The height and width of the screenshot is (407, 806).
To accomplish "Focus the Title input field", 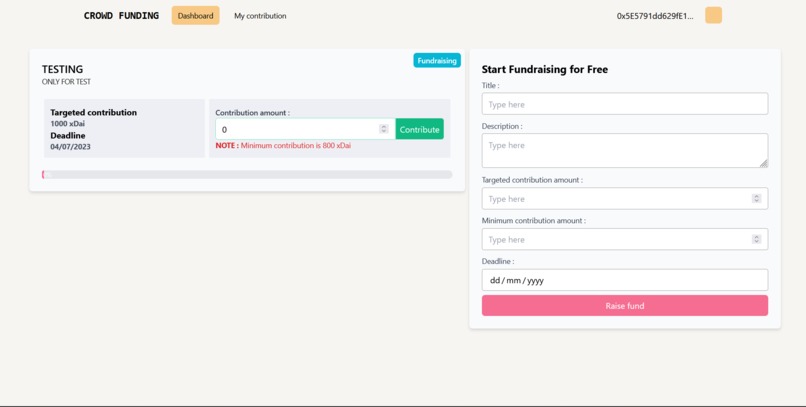I will (625, 104).
